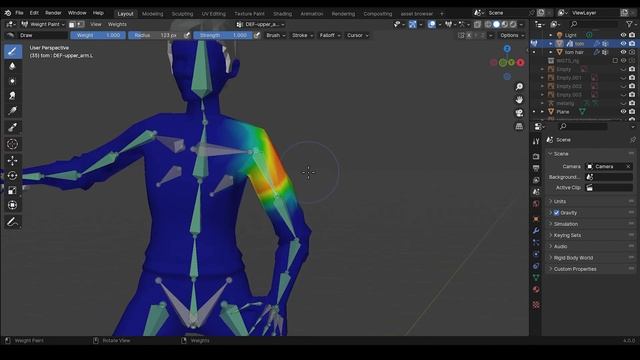
Task: Switch to the Sculpting workspace tab
Action: (182, 13)
